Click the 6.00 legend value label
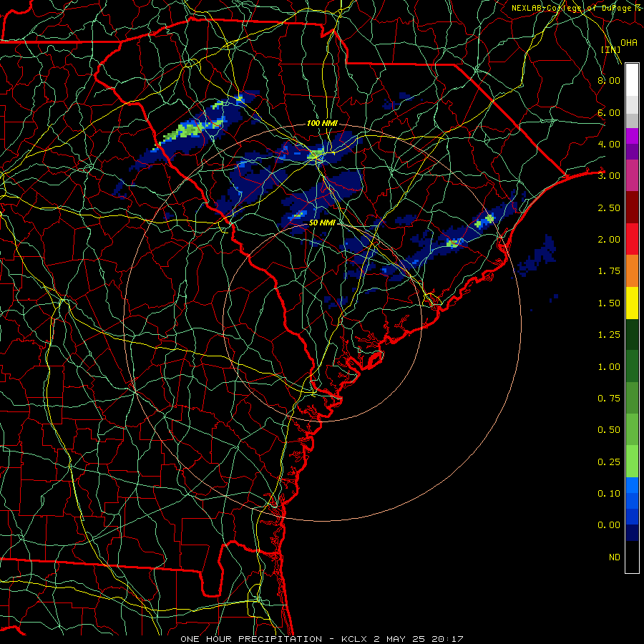The height and width of the screenshot is (644, 644). [x=609, y=112]
